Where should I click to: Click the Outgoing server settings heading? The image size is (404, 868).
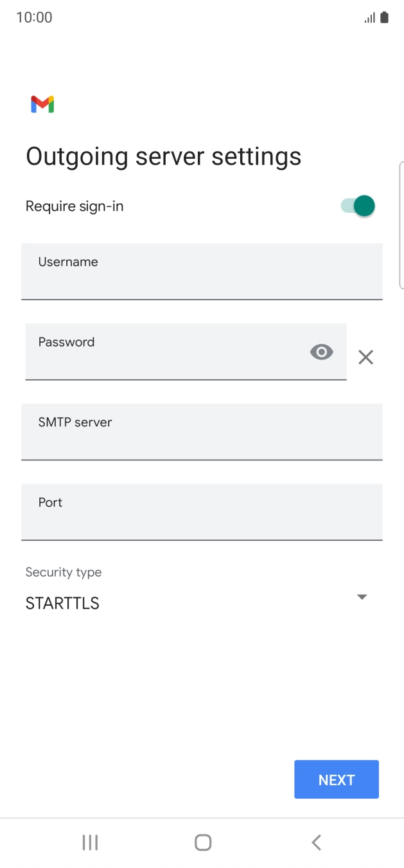pyautogui.click(x=163, y=156)
